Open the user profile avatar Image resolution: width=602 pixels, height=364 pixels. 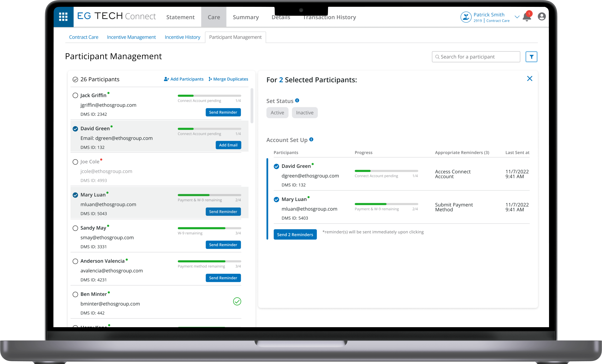coord(542,16)
